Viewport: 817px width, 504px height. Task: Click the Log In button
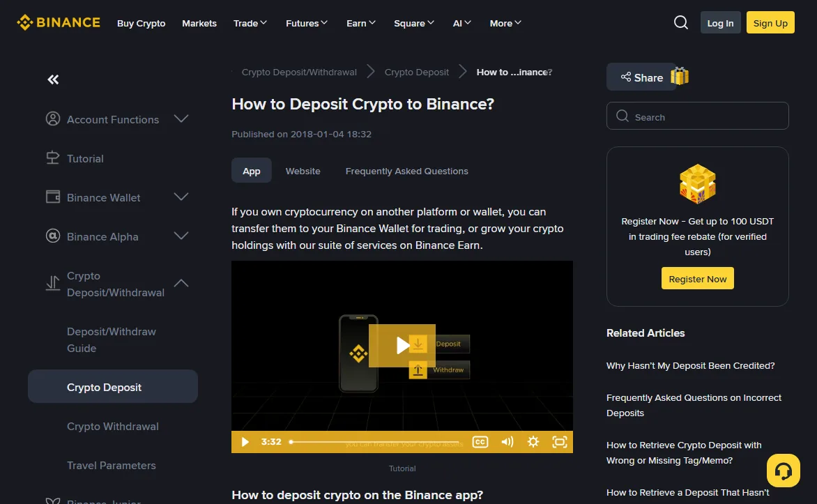coord(720,23)
